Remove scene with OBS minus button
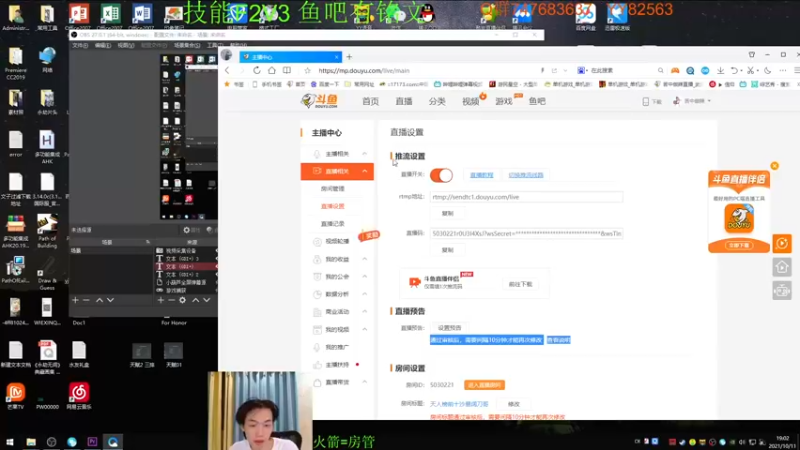Viewport: 800px width, 450px height. (x=86, y=300)
